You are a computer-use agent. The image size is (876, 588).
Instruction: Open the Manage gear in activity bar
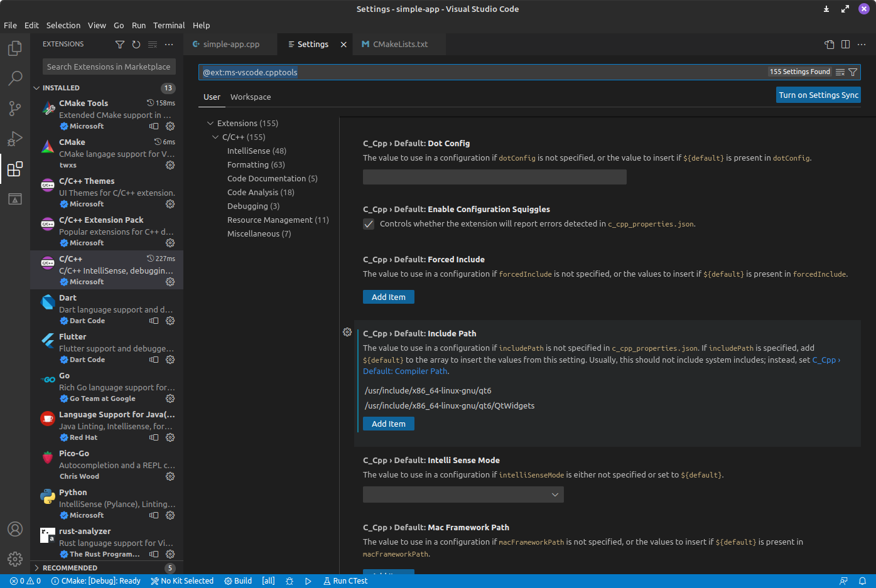click(x=15, y=559)
